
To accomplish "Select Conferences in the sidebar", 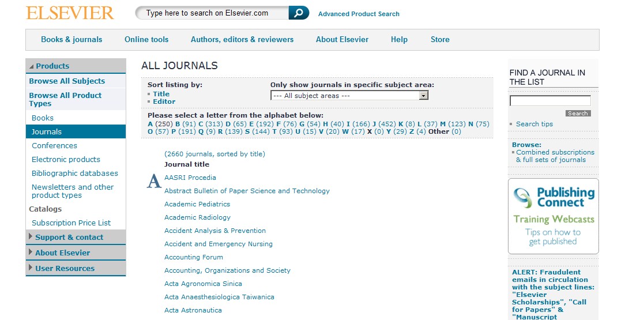I will pos(54,145).
